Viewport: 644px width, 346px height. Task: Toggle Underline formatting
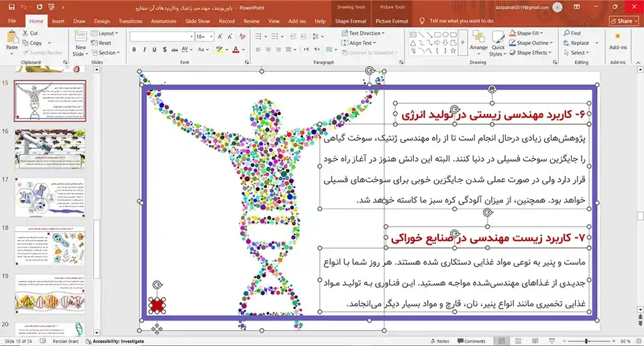[154, 50]
